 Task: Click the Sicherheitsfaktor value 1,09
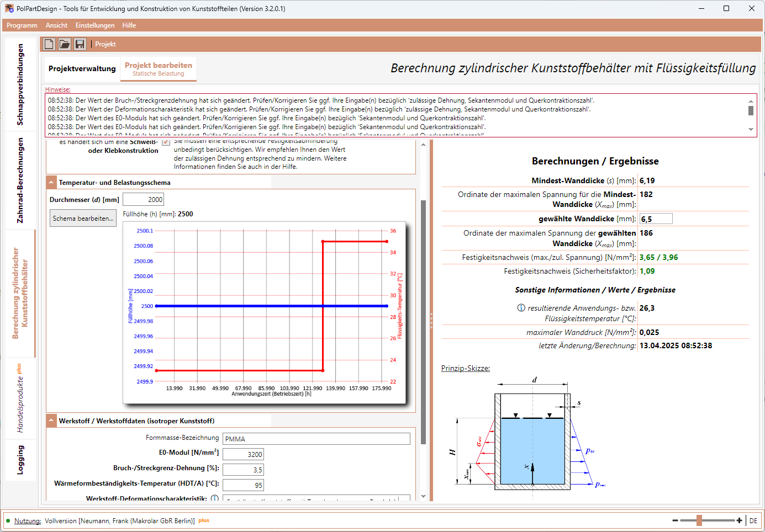point(647,271)
